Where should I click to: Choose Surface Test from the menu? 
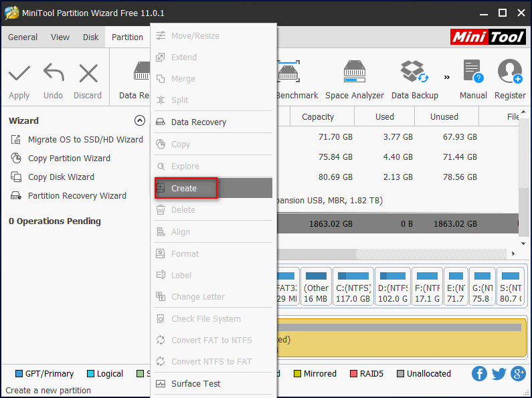pyautogui.click(x=213, y=384)
